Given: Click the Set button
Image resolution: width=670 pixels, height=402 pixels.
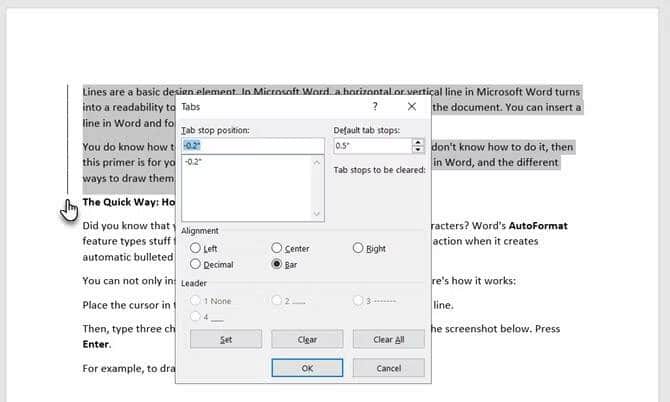Looking at the screenshot, I should click(x=226, y=339).
